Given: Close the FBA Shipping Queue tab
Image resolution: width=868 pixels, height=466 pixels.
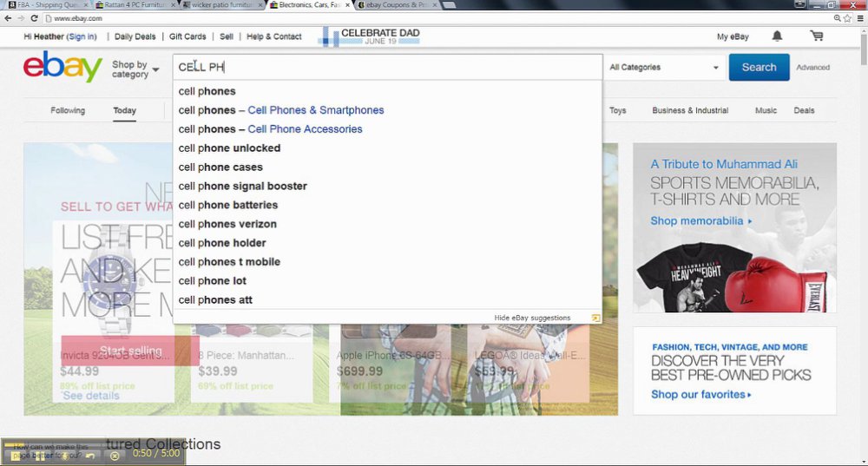Looking at the screenshot, I should (x=86, y=5).
